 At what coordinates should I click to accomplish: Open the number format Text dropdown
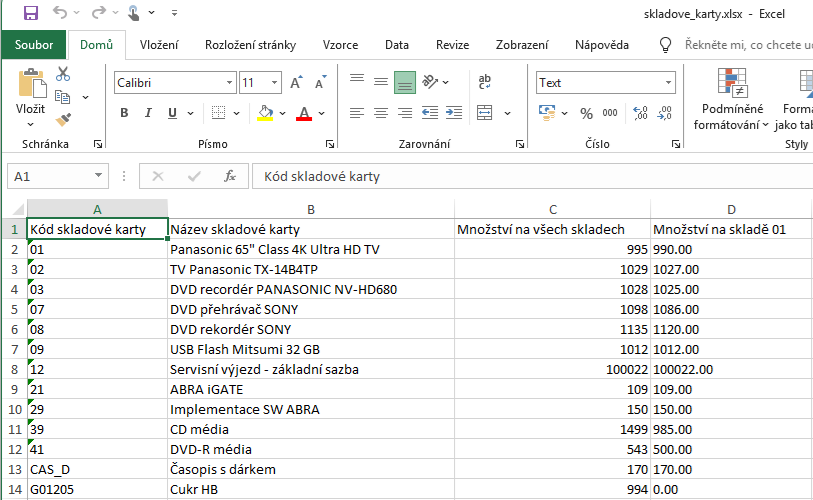pyautogui.click(x=668, y=82)
